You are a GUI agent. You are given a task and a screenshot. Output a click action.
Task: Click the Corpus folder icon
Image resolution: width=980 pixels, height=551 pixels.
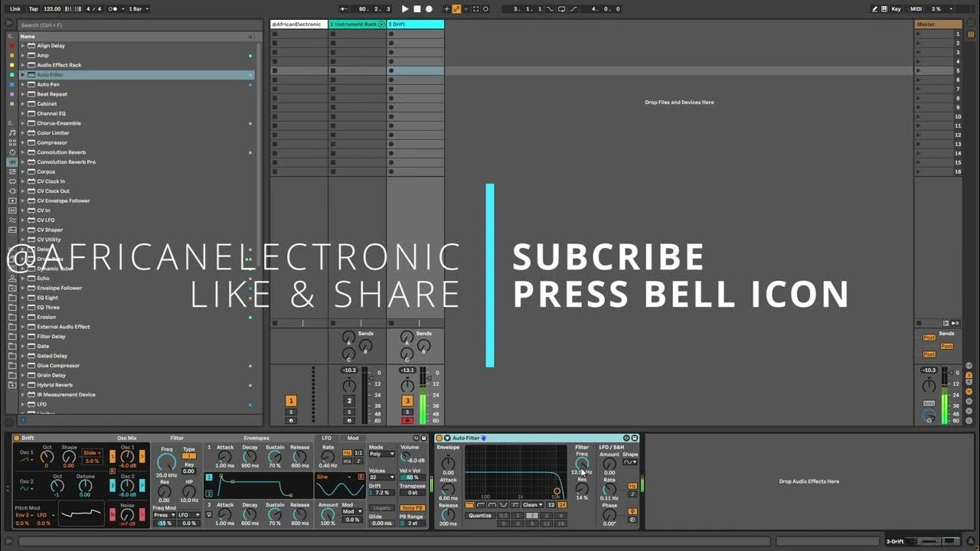coord(31,171)
